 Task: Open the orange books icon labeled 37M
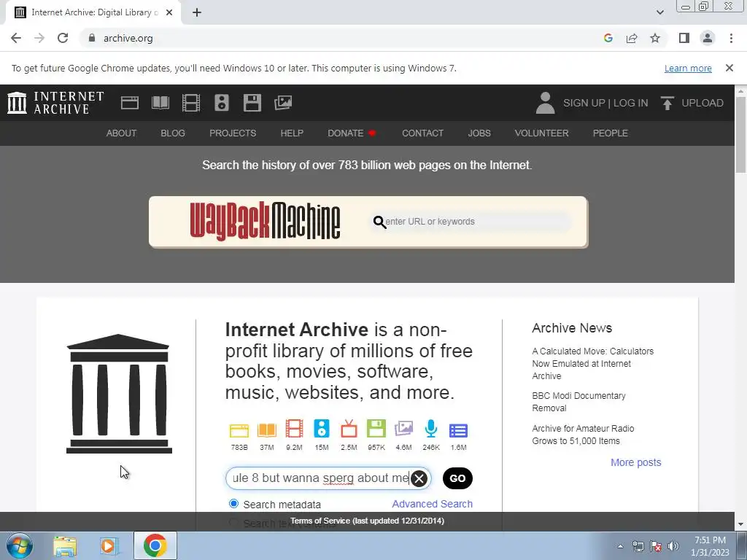[x=267, y=430]
